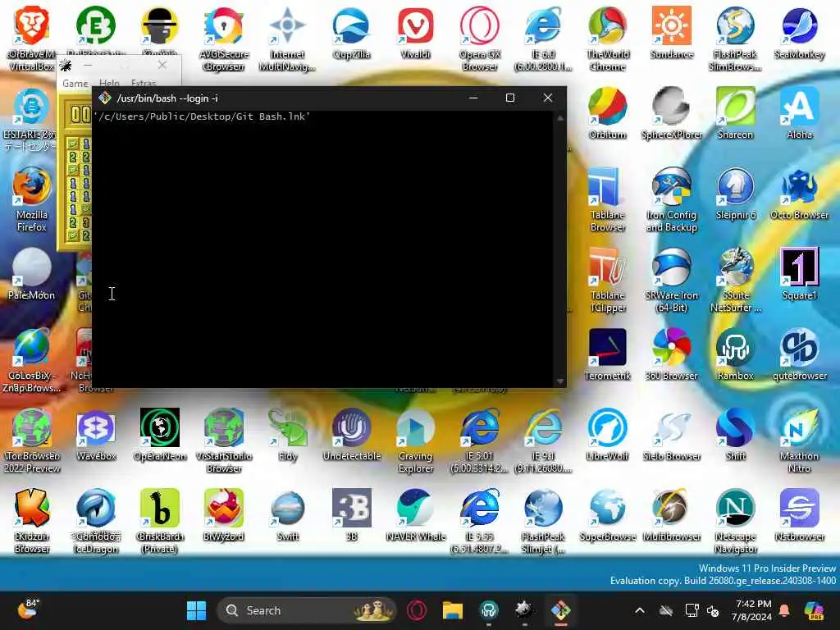
Task: Open the Windows Start menu
Action: 196,610
